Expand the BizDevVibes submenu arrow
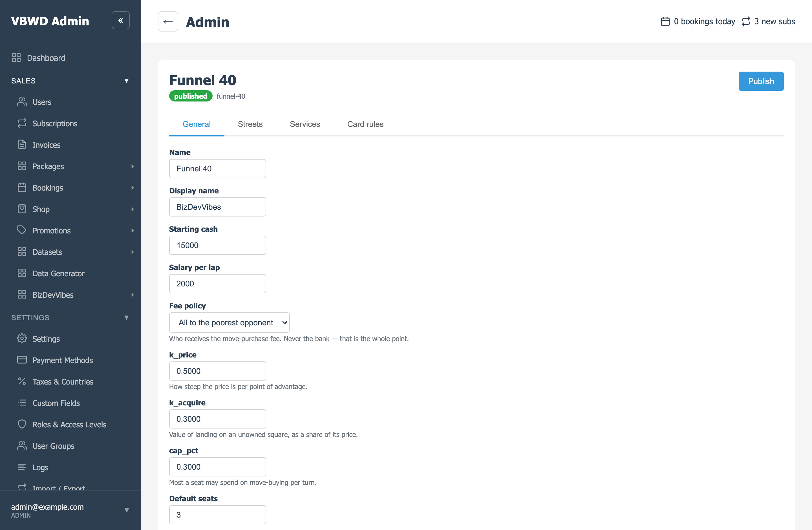The height and width of the screenshot is (530, 812). click(133, 295)
